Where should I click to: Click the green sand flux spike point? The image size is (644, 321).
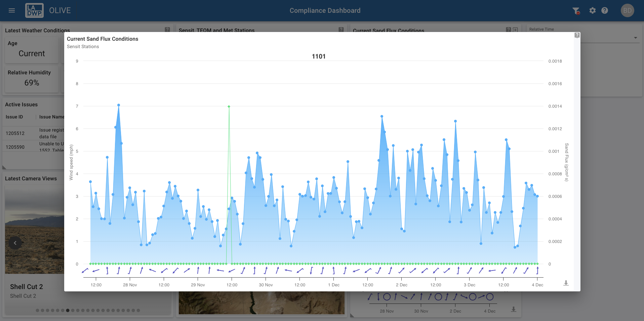pyautogui.click(x=229, y=107)
